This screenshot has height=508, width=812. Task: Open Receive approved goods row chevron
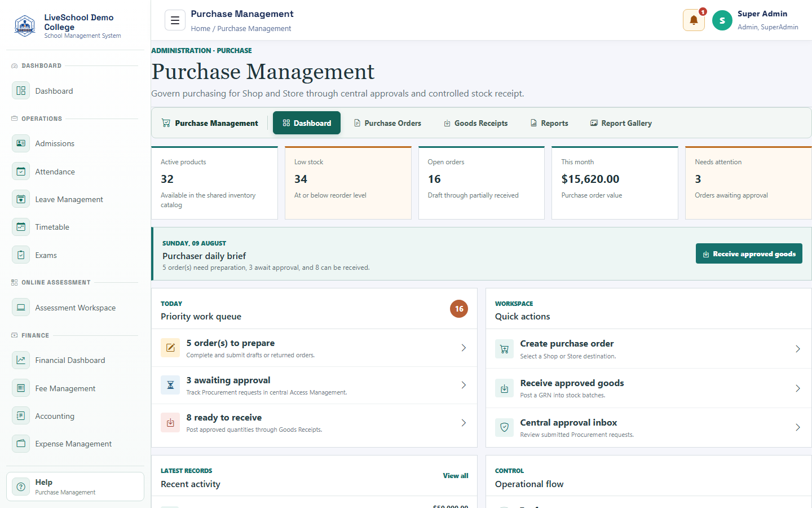(798, 388)
